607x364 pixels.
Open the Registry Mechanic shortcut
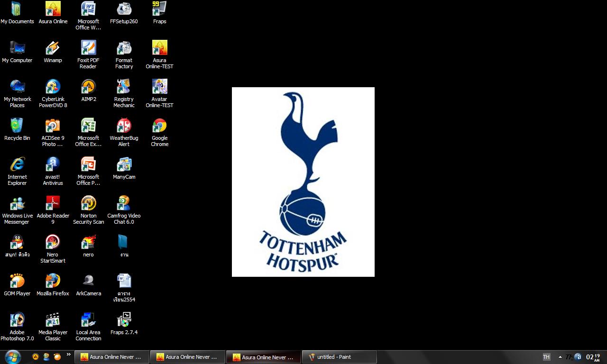pyautogui.click(x=124, y=93)
